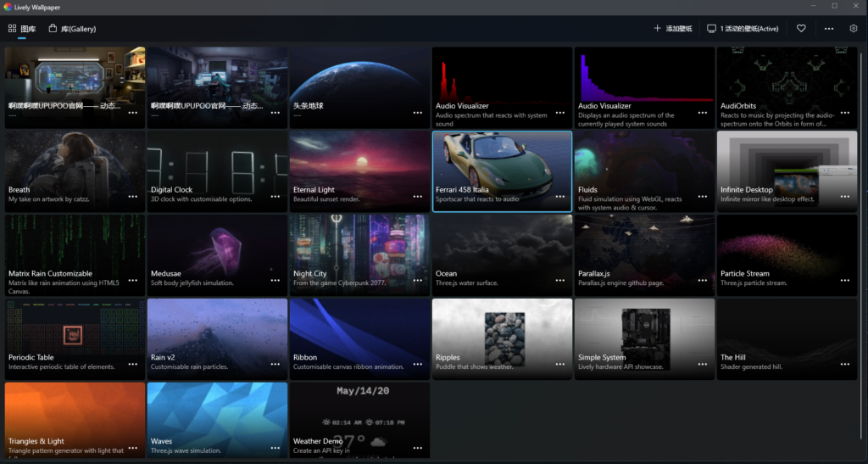Select the Infinite Desktop wallpaper
The image size is (868, 464).
787,171
